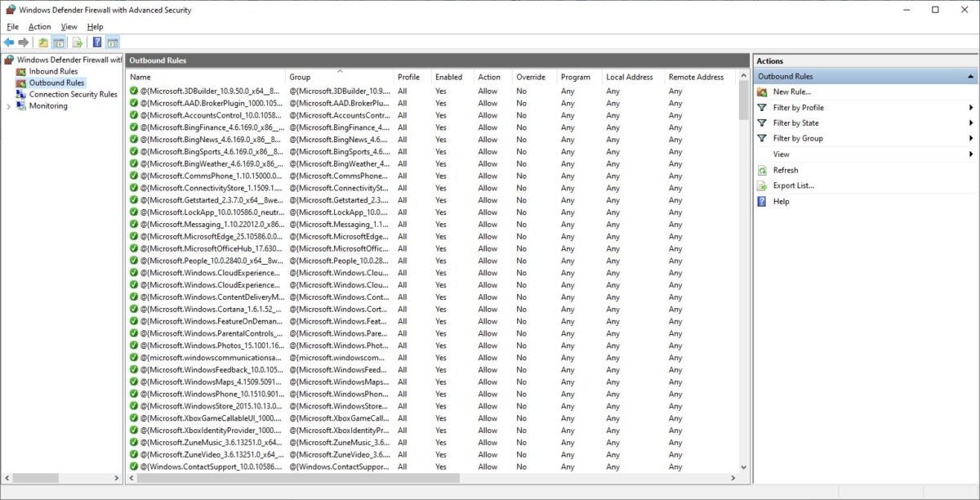Click the Help icon in Actions pane
Screen dimensions: 980x500
[762, 201]
